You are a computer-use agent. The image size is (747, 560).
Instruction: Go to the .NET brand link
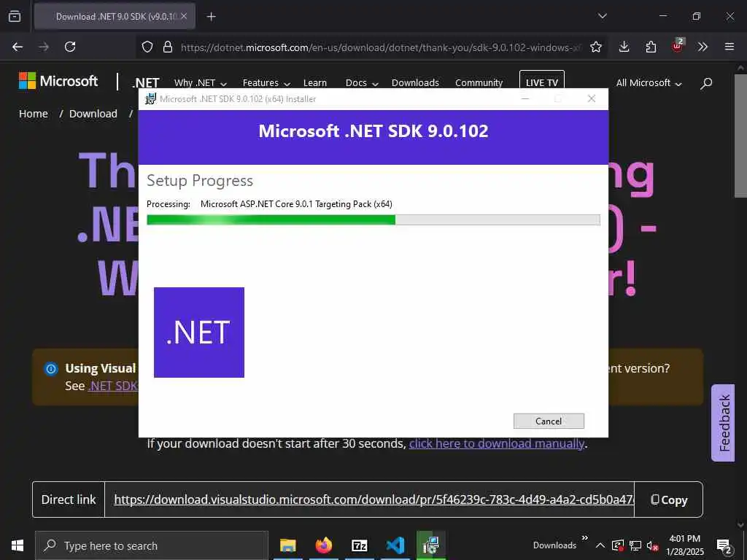146,83
